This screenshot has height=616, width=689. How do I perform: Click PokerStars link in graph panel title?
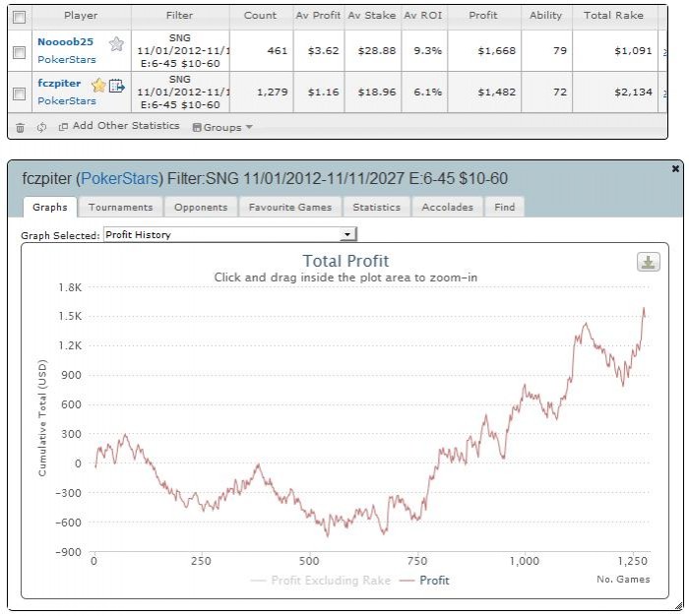(x=119, y=178)
